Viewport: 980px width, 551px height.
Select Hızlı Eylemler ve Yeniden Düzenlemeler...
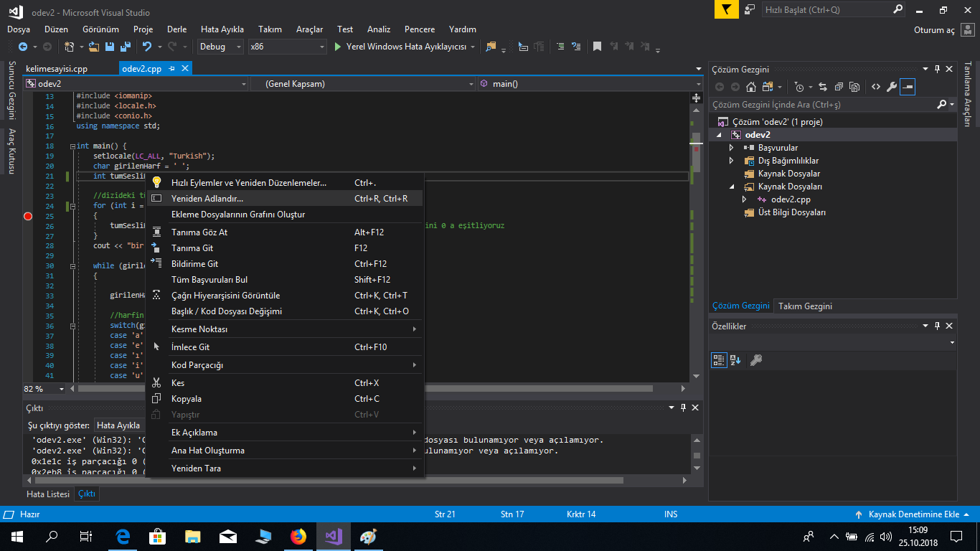284,183
